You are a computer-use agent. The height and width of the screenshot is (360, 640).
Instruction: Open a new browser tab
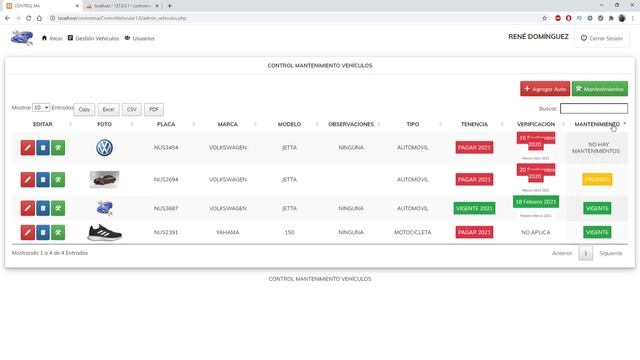(169, 6)
